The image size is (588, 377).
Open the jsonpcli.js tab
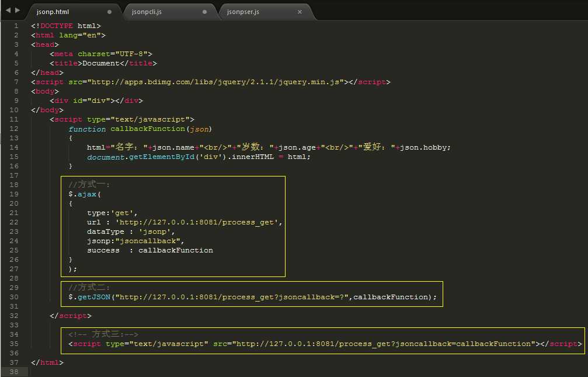[147, 12]
